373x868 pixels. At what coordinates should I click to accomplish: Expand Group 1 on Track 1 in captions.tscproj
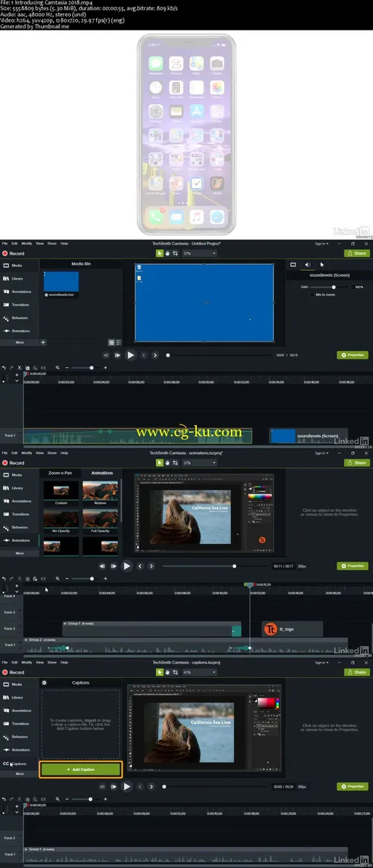26,849
